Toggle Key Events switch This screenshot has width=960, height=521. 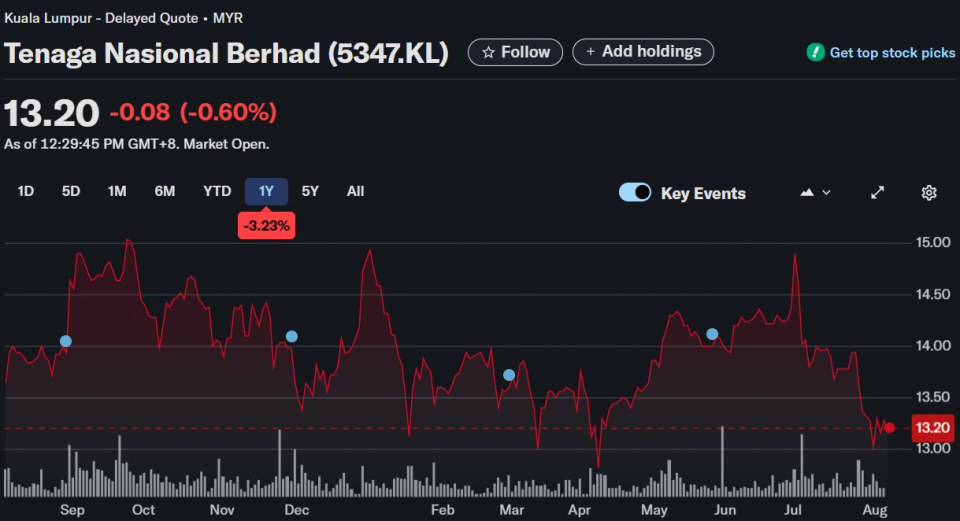pos(635,192)
